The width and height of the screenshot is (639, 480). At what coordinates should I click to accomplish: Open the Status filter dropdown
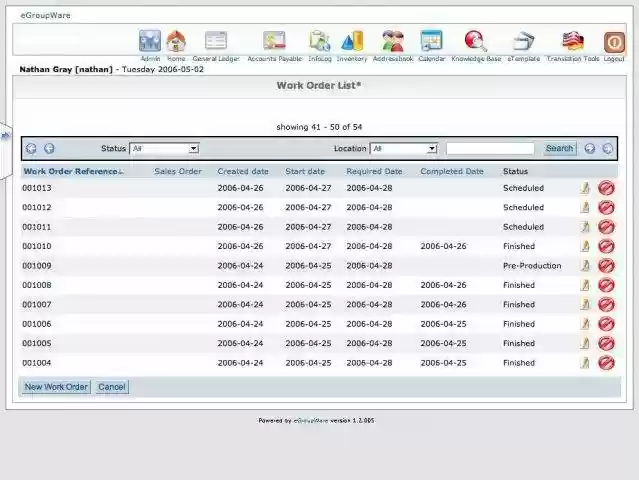(x=164, y=149)
